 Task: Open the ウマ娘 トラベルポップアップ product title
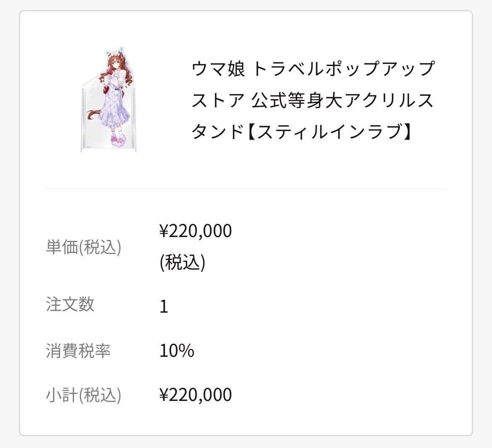[x=313, y=69]
